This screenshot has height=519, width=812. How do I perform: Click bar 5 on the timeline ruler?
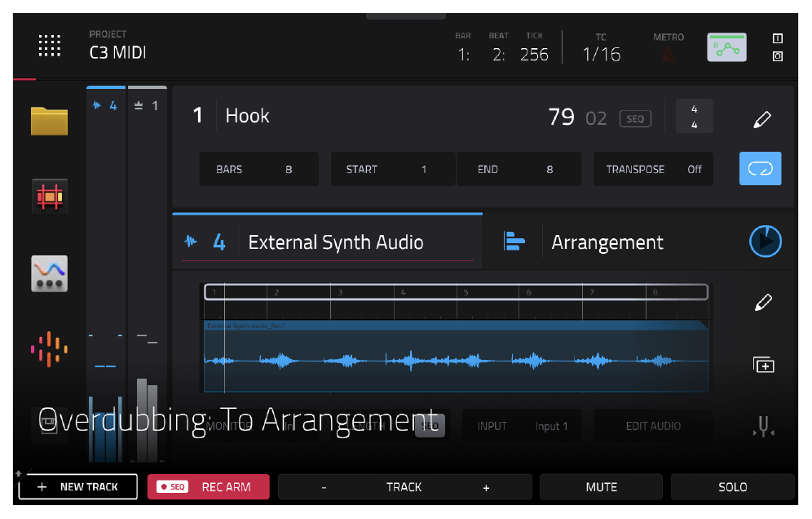coord(466,292)
